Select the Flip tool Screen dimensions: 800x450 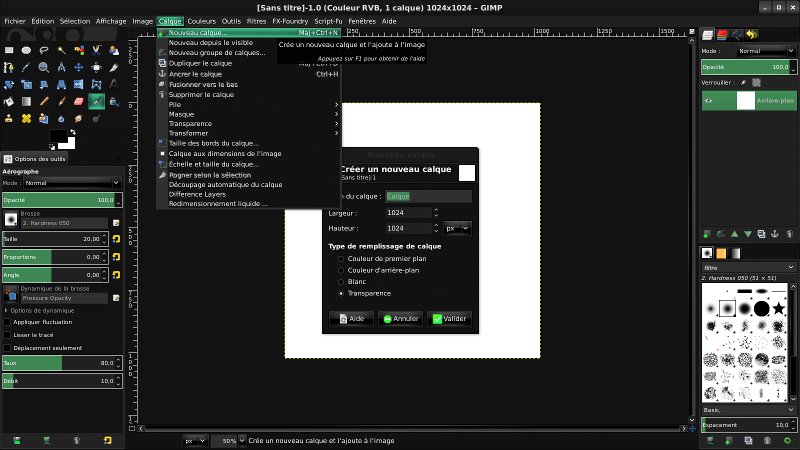79,85
